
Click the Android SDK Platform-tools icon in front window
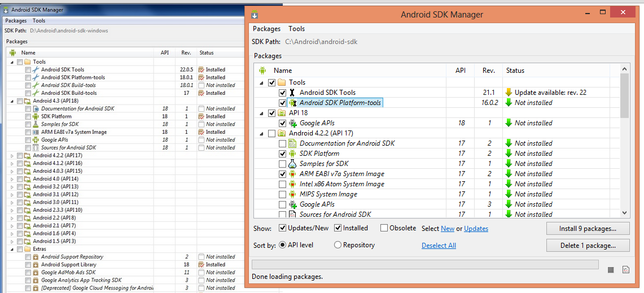point(292,103)
